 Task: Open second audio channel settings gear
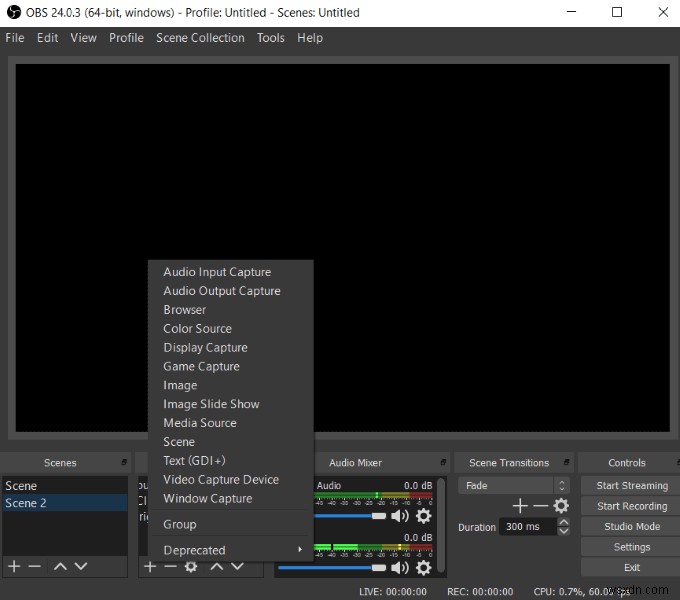(423, 568)
